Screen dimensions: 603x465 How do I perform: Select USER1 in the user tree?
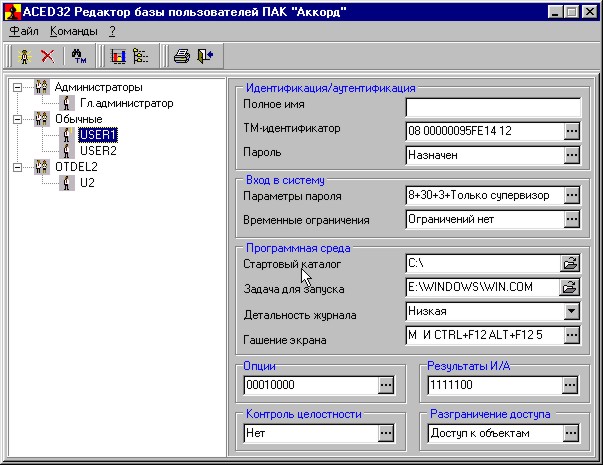point(98,135)
